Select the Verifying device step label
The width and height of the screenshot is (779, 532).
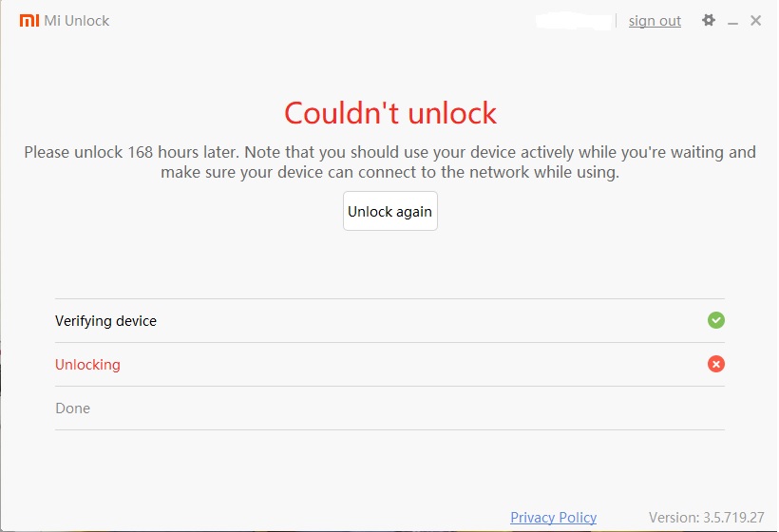(x=105, y=321)
